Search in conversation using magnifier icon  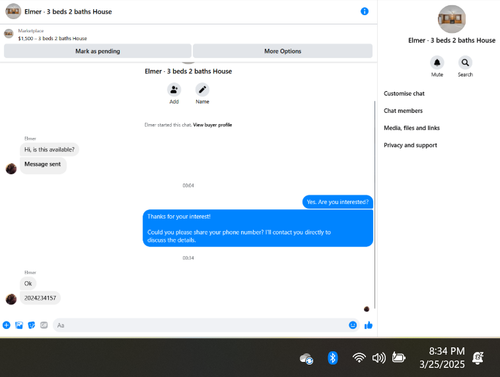tap(465, 63)
